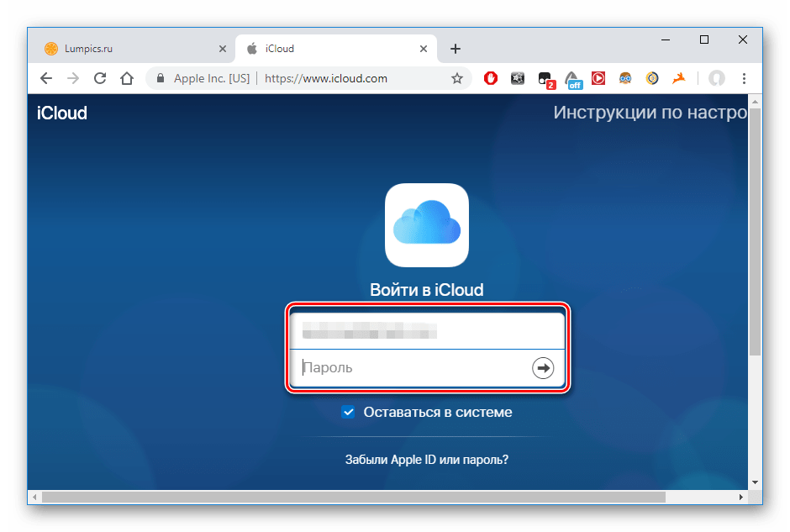Click the red AdBlock stop-hand extension icon

pos(491,78)
